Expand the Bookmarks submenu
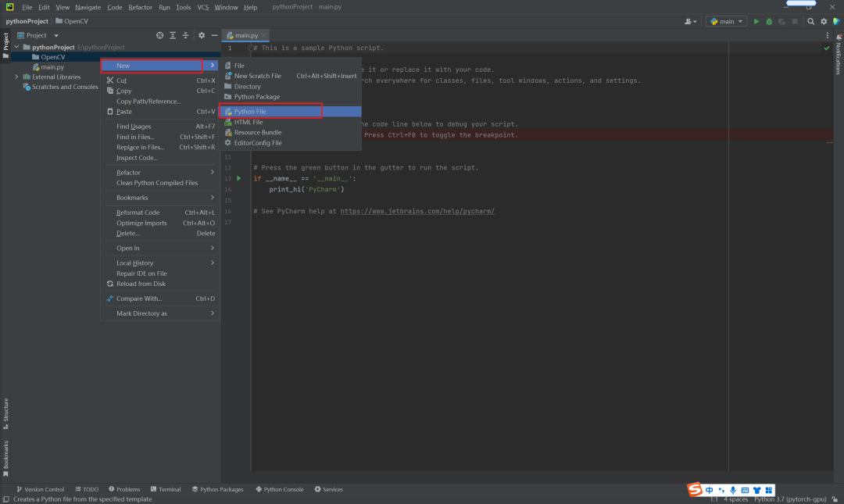 (x=160, y=198)
